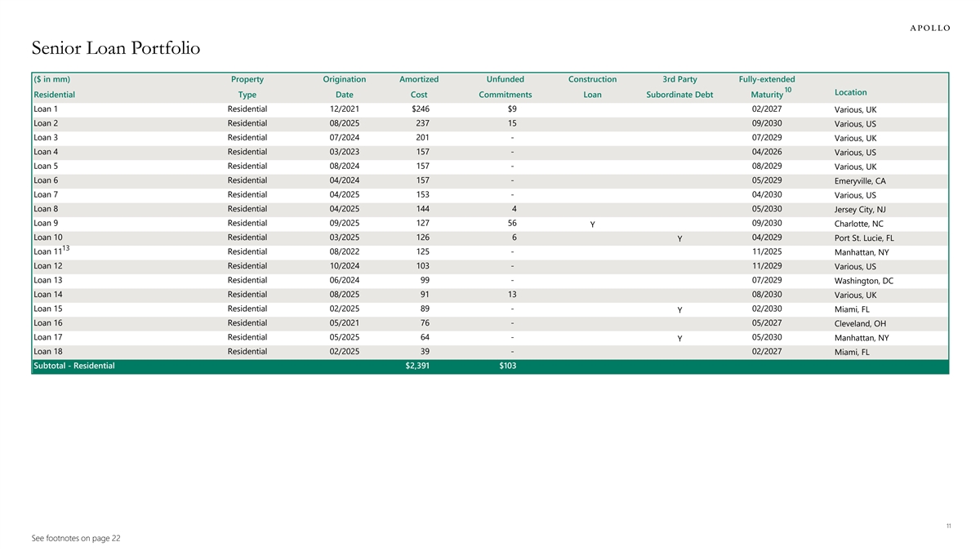Click the Amortized Cost column header
980x551 pixels.
418,87
